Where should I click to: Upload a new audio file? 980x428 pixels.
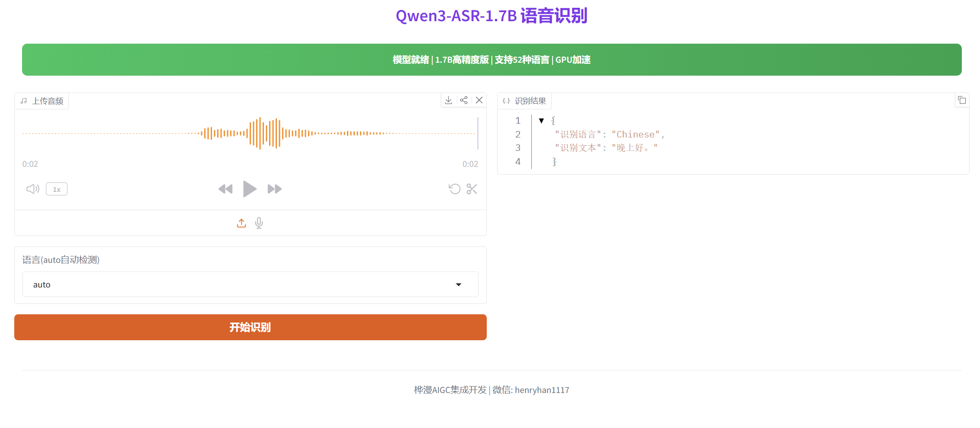point(241,223)
